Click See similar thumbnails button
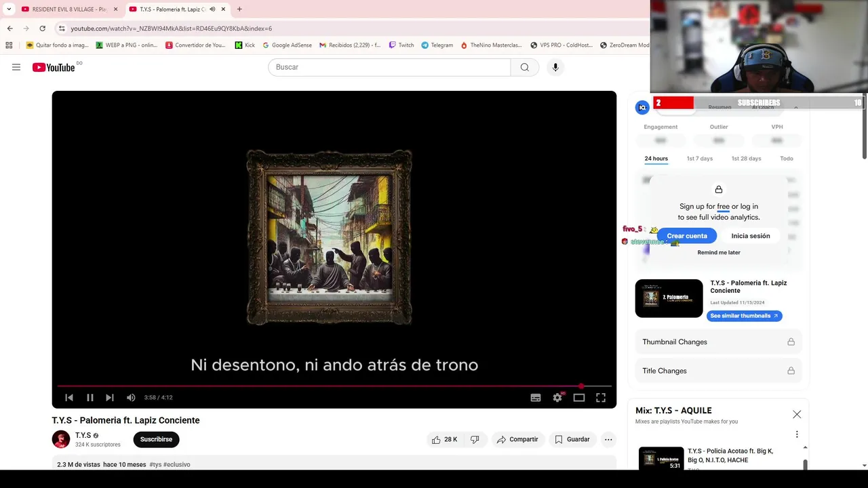This screenshot has height=488, width=868. 745,316
